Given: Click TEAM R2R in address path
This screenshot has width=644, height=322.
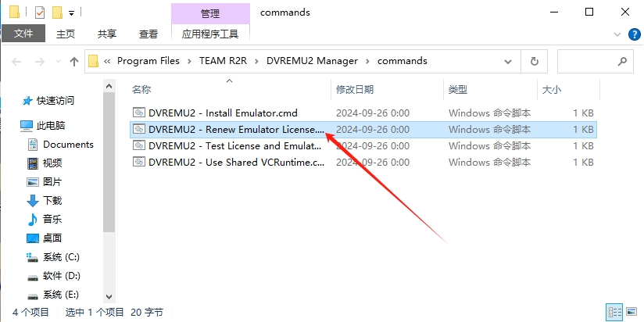Looking at the screenshot, I should pyautogui.click(x=223, y=61).
